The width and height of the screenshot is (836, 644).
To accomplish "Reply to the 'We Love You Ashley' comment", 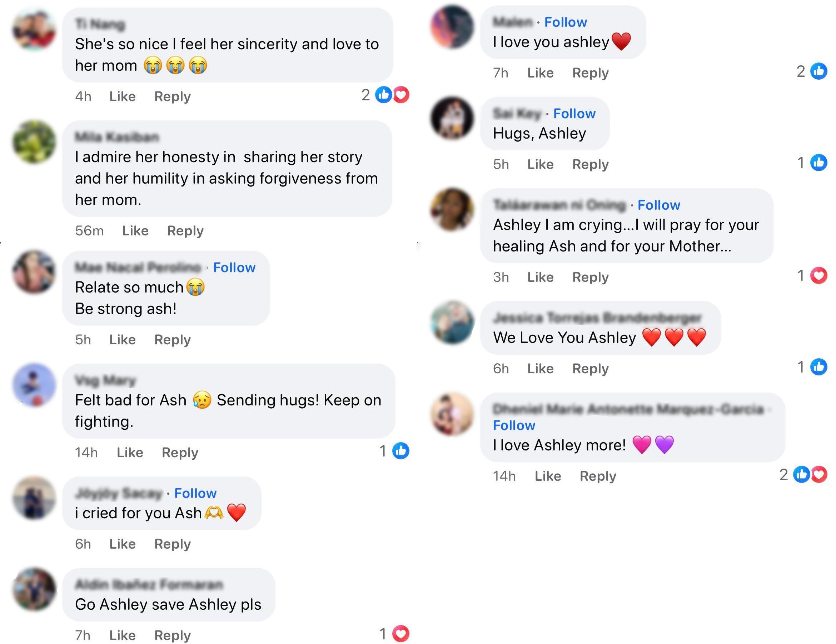I will coord(590,369).
